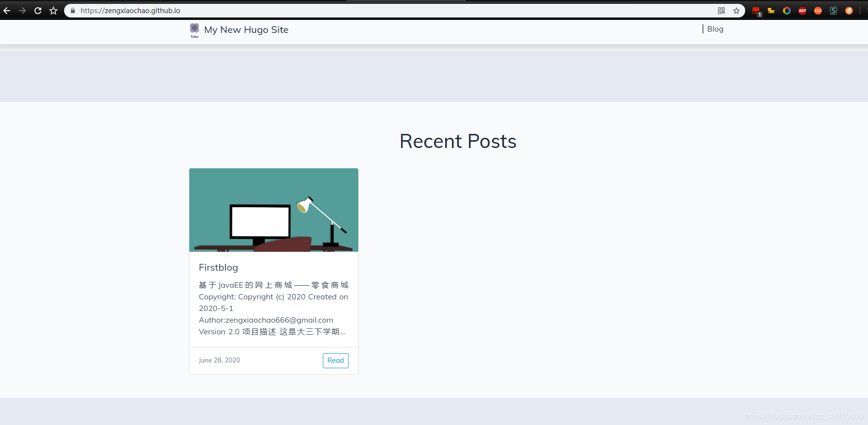The height and width of the screenshot is (425, 868).
Task: Click the 'Recent Posts' heading
Action: (x=458, y=141)
